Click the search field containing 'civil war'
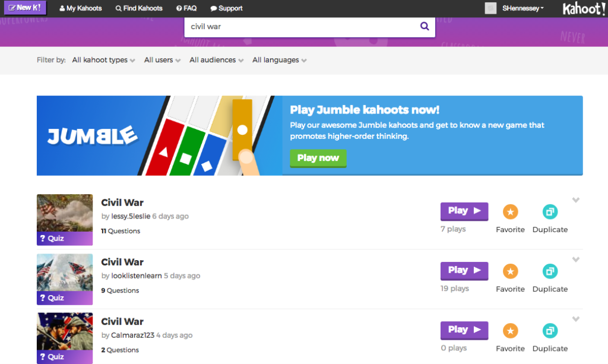This screenshot has height=364, width=608. pos(309,26)
